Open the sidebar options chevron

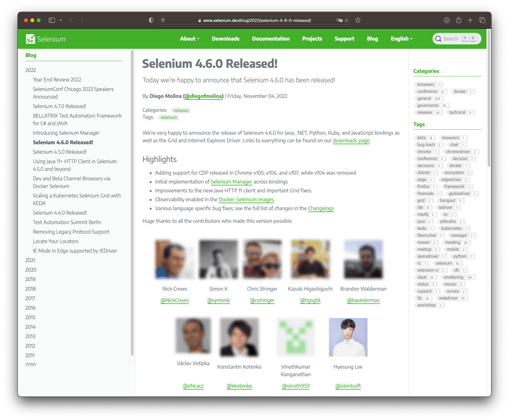click(61, 20)
